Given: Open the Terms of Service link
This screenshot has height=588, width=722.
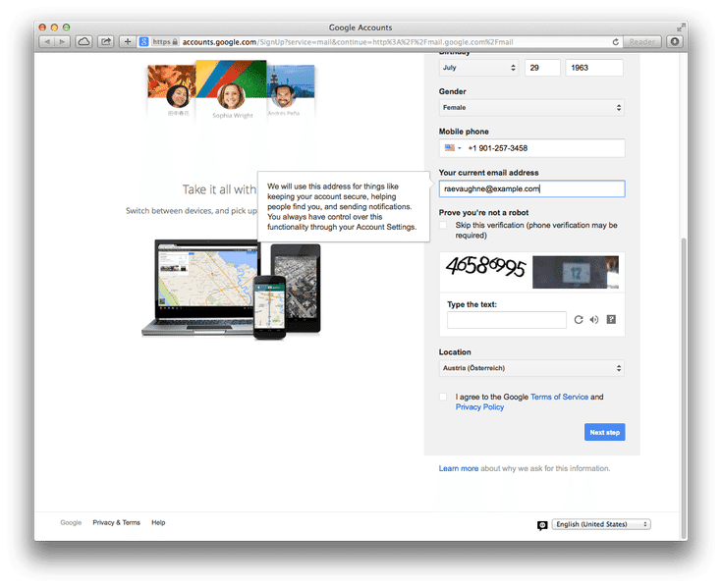Looking at the screenshot, I should [559, 397].
